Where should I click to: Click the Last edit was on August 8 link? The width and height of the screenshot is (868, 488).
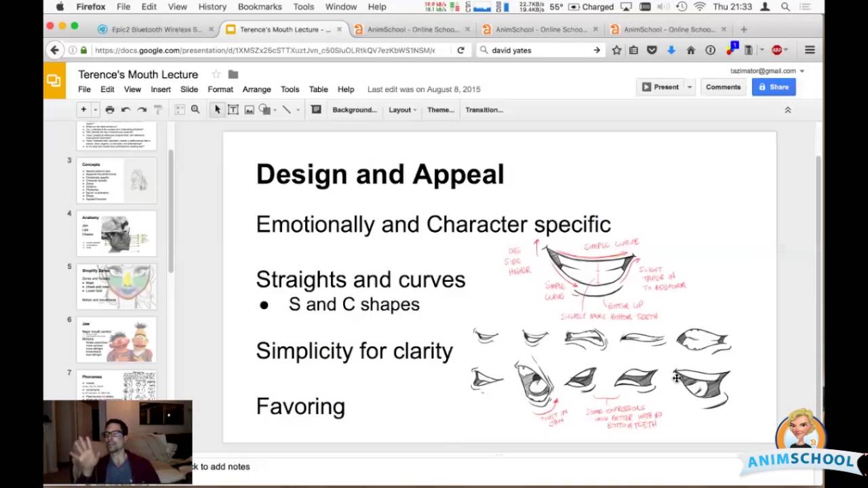click(x=424, y=89)
